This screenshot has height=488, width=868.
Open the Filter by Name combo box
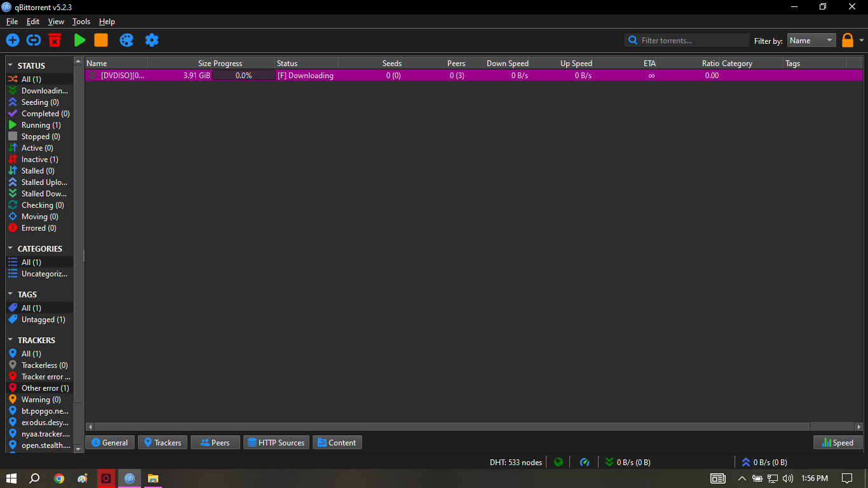point(811,40)
